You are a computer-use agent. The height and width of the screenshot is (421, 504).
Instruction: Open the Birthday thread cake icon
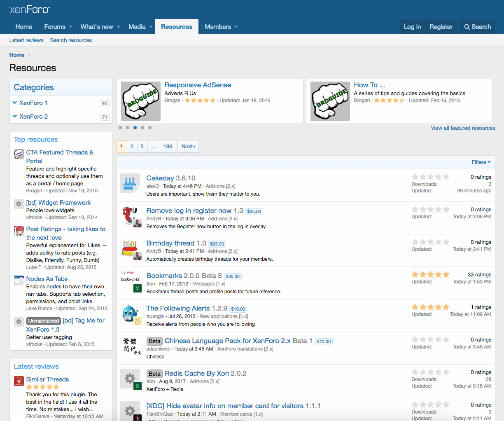click(129, 248)
